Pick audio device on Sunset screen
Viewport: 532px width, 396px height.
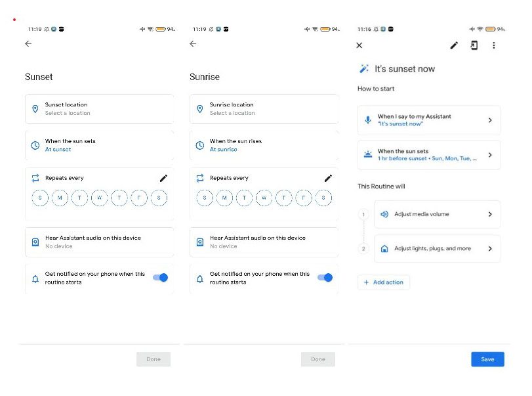(100, 242)
